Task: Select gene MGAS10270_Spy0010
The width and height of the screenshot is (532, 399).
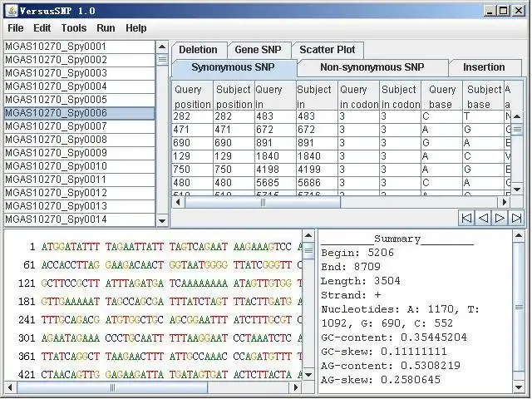Action: pyautogui.click(x=80, y=166)
